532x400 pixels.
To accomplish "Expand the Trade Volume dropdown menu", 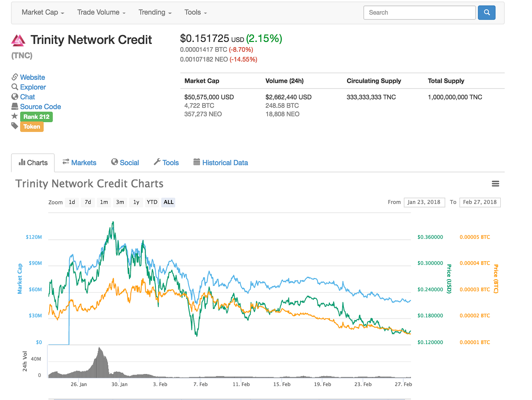I will point(101,12).
